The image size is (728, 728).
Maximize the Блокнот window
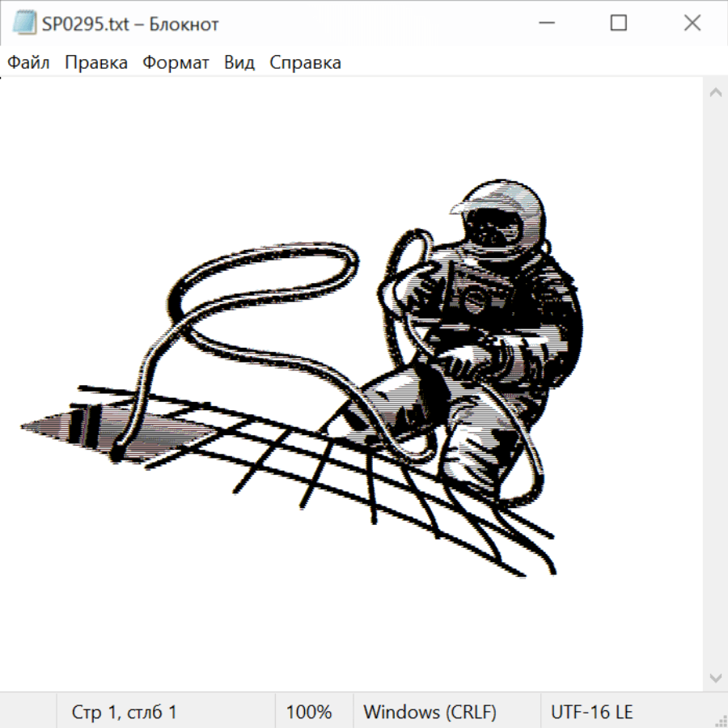click(x=619, y=23)
